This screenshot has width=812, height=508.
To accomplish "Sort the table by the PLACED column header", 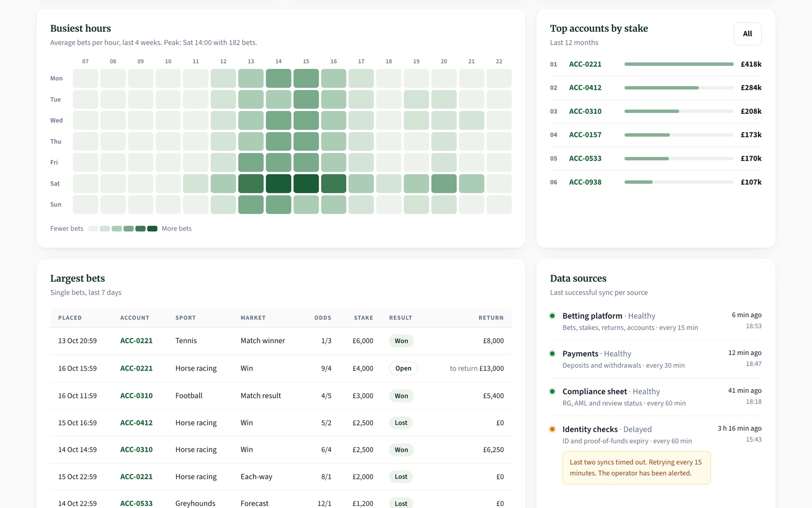I will pyautogui.click(x=70, y=318).
